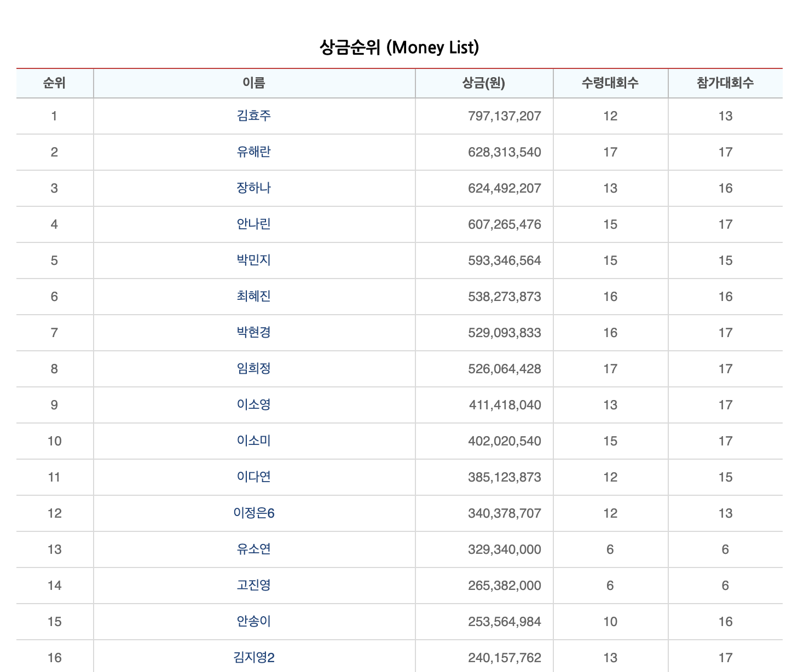
Task: Click 수령대회수 value in 김효주 row
Action: coord(610,116)
